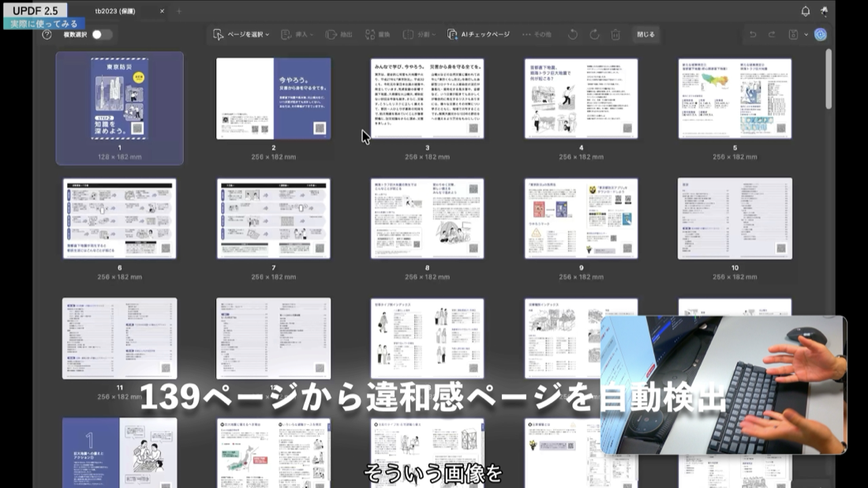Select page 1 東京防災 cover thumbnail
Viewport: 868px width, 488px height.
coord(120,99)
